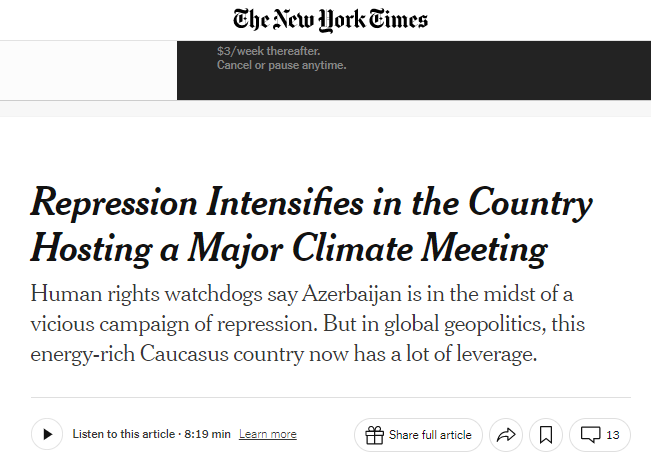Click the comment count number 13
The width and height of the screenshot is (651, 465).
pos(613,435)
